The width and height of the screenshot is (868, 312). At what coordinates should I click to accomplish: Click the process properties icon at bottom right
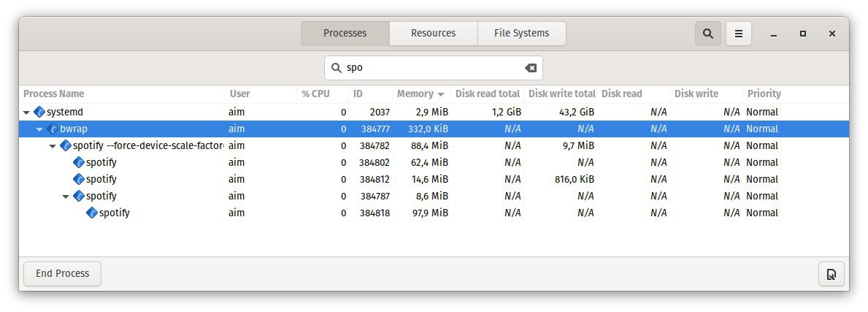(831, 274)
